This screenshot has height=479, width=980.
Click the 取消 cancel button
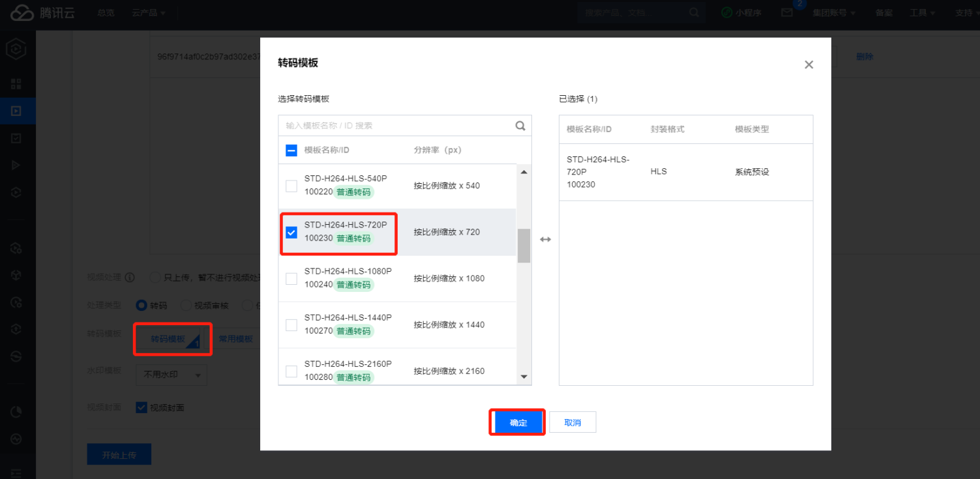pos(572,422)
